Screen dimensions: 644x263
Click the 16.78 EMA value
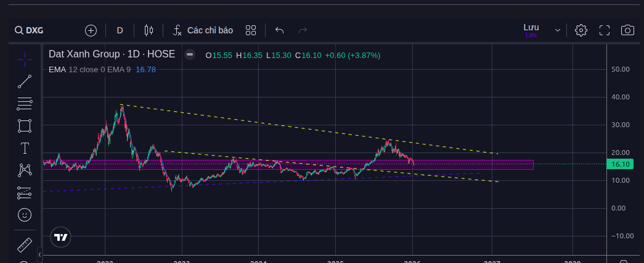tap(146, 70)
